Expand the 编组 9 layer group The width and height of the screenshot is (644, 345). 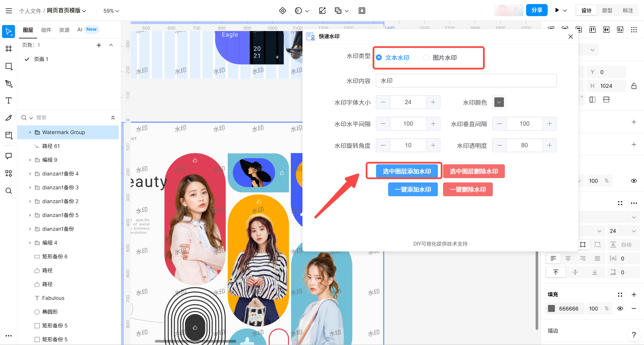click(x=30, y=160)
